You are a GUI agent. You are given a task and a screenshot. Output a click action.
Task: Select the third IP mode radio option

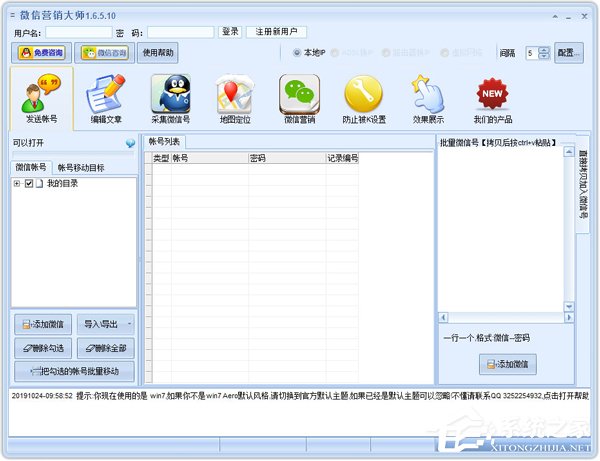[x=386, y=53]
